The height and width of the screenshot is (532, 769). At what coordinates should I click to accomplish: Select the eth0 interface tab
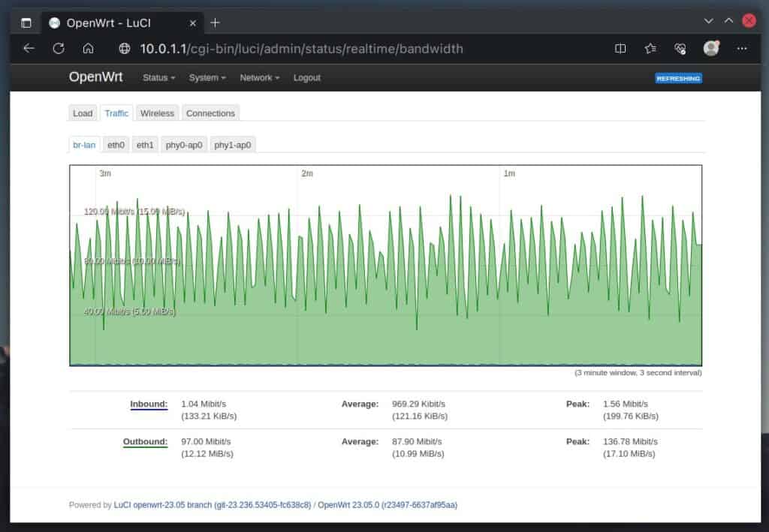click(116, 145)
